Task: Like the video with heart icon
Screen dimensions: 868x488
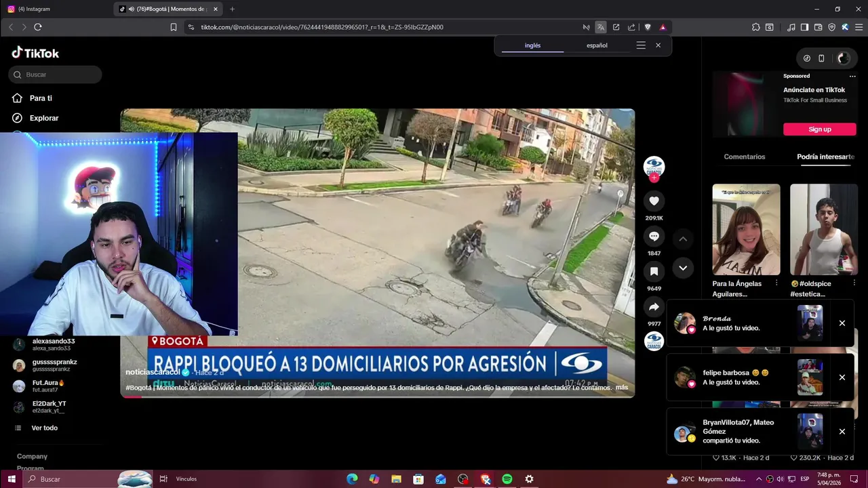Action: coord(654,201)
